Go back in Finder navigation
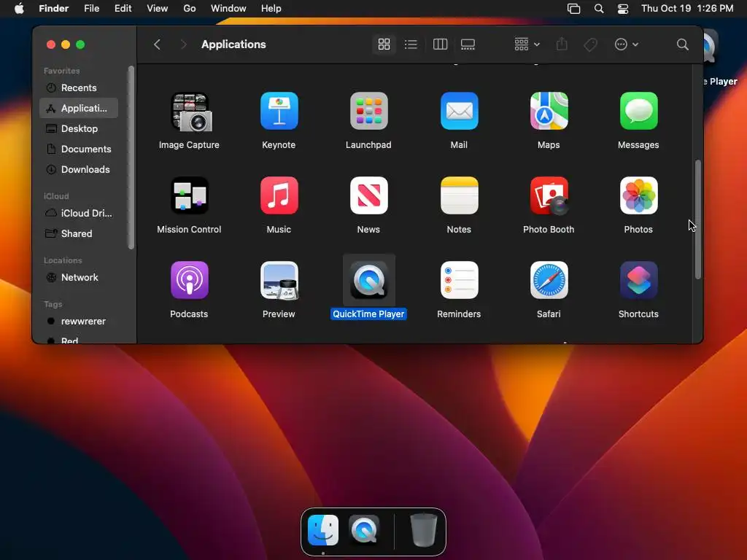Image resolution: width=747 pixels, height=560 pixels. (158, 44)
